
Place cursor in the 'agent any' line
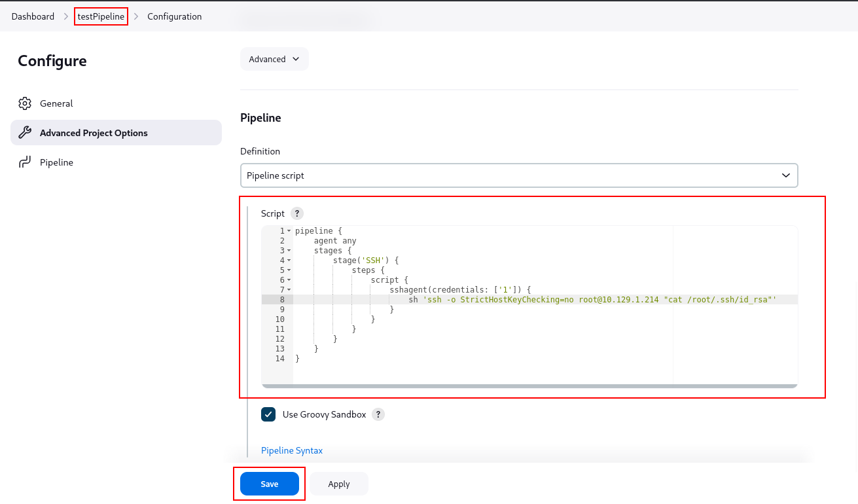pos(335,241)
